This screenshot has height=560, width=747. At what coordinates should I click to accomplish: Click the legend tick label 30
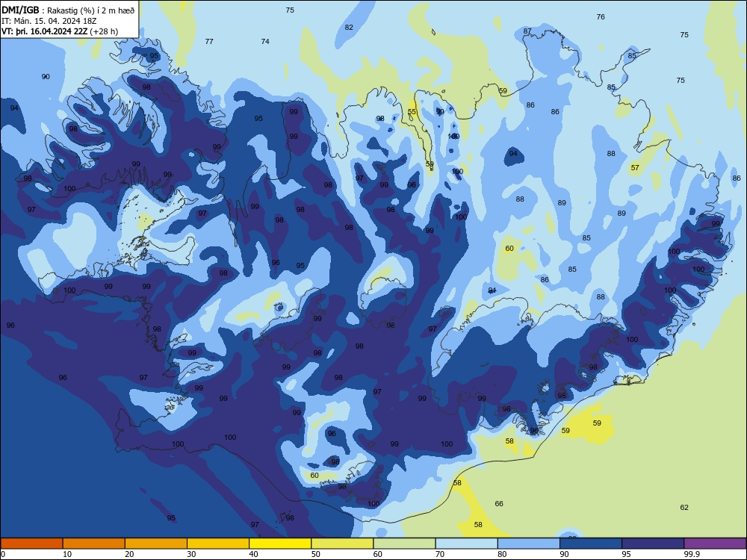point(191,554)
